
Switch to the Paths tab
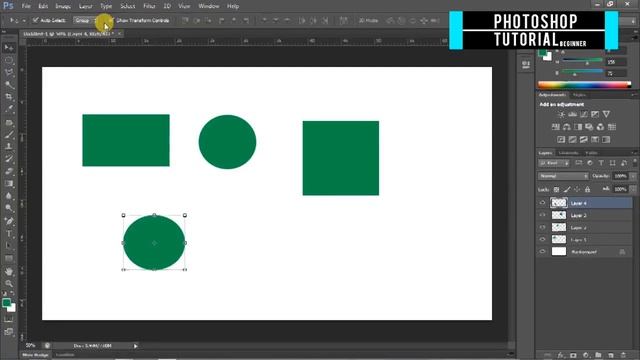(x=591, y=153)
